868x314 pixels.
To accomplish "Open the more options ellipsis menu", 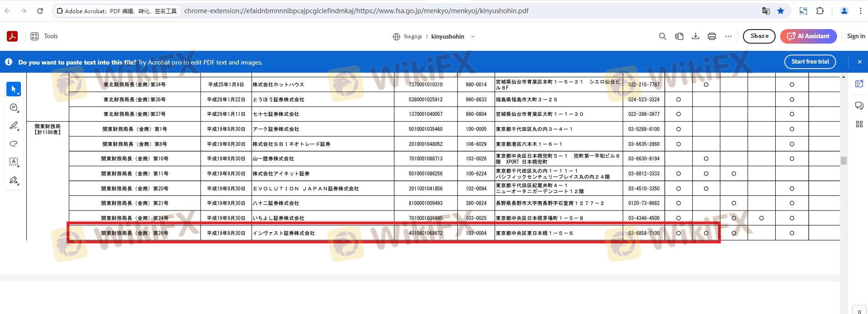I will (x=728, y=36).
